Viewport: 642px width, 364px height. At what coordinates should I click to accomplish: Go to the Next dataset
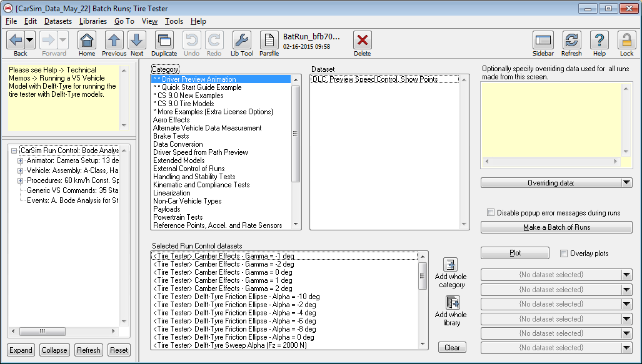coord(137,40)
